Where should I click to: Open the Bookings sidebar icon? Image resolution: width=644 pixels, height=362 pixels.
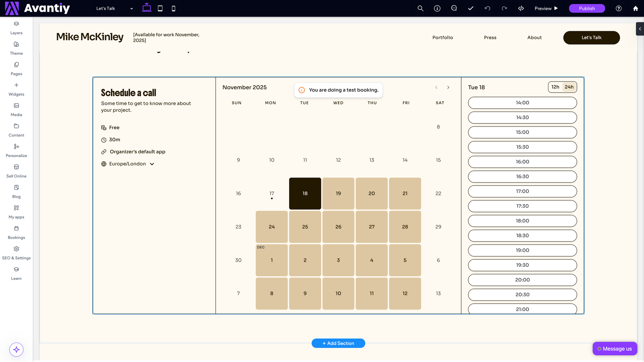[16, 232]
